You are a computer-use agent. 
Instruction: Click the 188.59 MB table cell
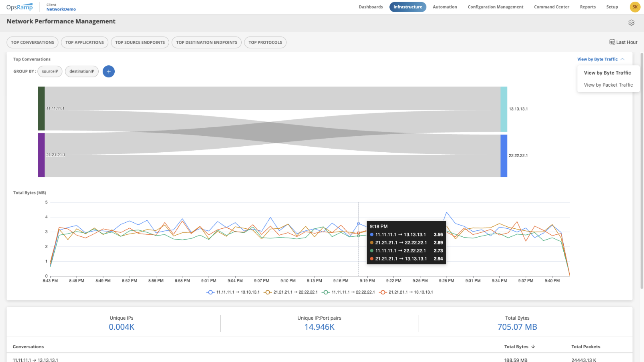[x=516, y=360]
